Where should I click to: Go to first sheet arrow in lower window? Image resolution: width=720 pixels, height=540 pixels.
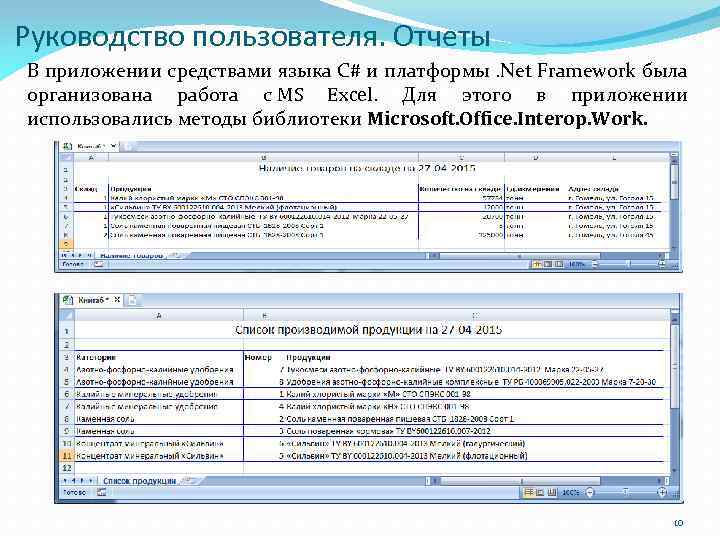tap(65, 481)
